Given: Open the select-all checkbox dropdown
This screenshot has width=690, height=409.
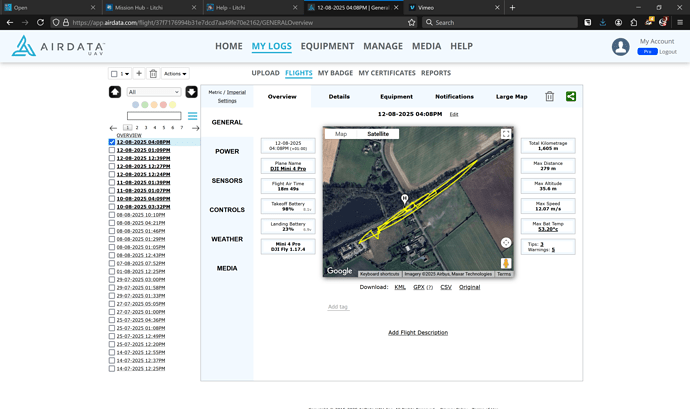Looking at the screenshot, I should 120,74.
